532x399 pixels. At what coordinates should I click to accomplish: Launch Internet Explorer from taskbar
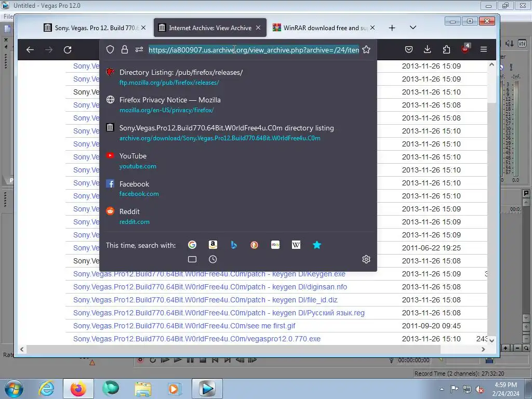click(x=46, y=389)
